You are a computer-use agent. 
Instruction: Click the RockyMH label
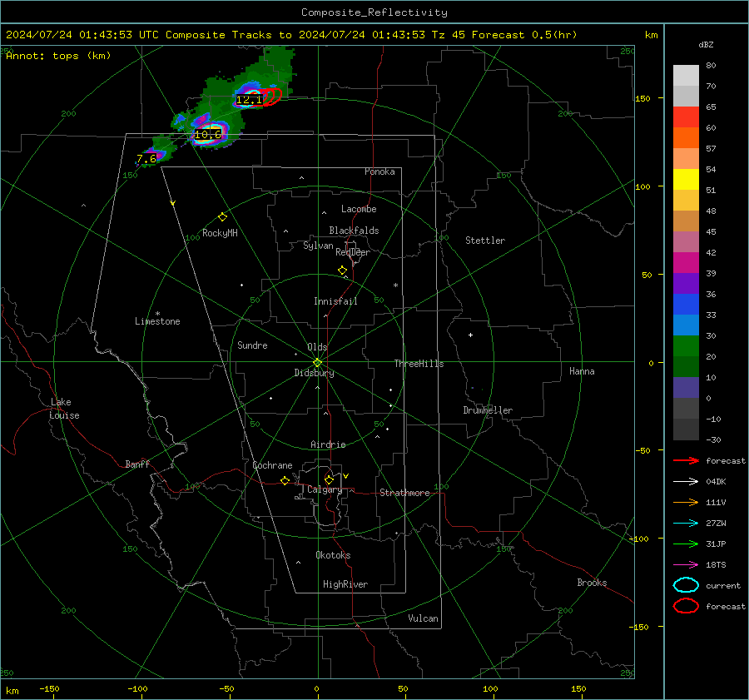(220, 233)
